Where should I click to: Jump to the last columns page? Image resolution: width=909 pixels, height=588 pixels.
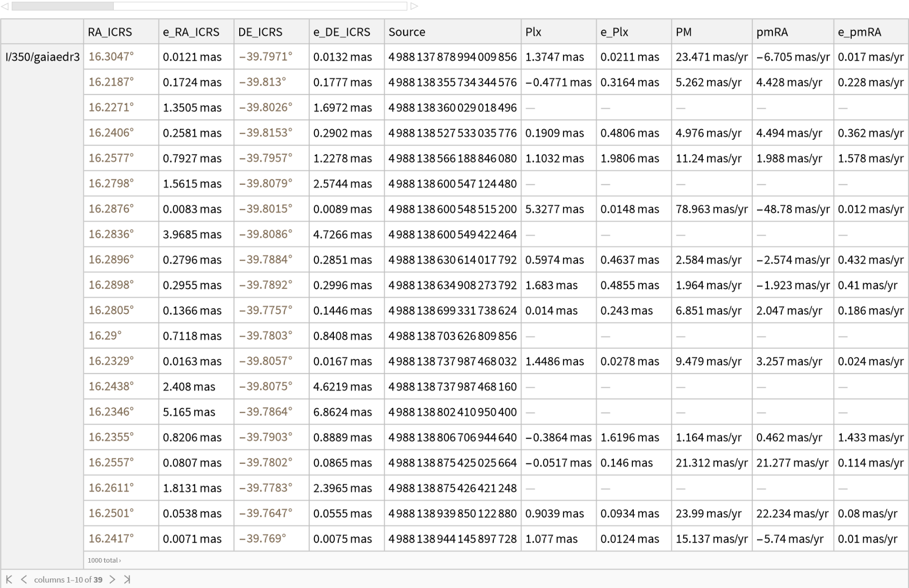click(127, 579)
